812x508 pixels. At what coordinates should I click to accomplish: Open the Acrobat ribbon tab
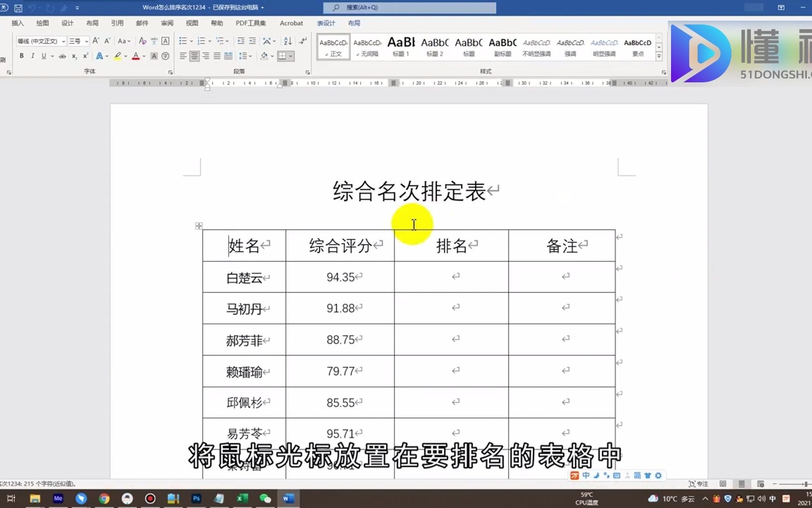tap(291, 23)
